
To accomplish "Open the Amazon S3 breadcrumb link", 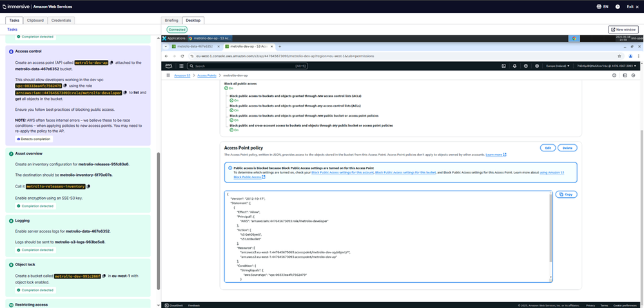I will pos(182,75).
